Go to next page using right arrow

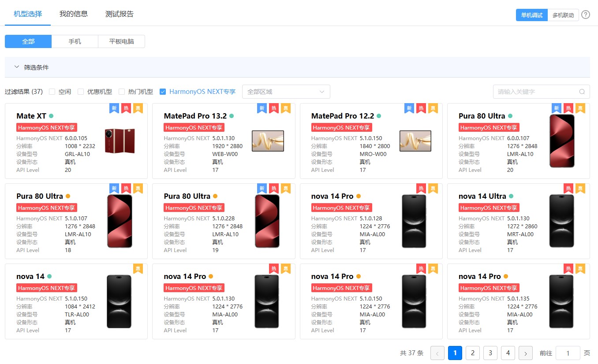tap(525, 353)
